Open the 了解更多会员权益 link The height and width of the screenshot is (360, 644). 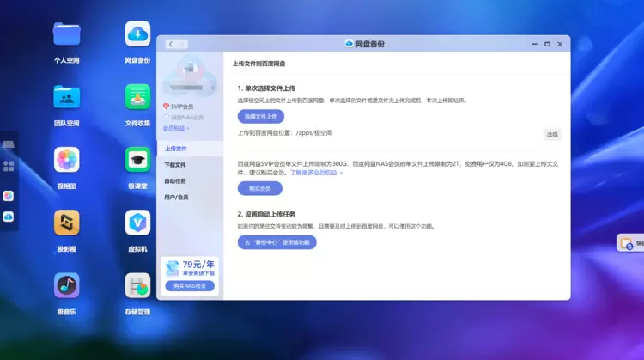(316, 173)
